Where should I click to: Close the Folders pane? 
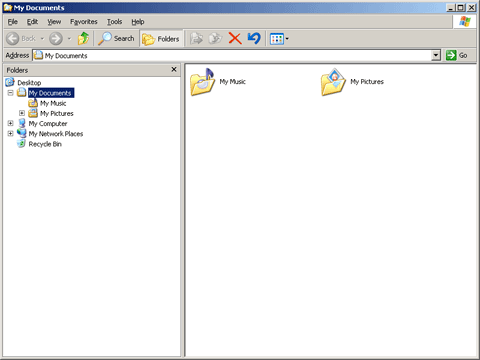(174, 69)
